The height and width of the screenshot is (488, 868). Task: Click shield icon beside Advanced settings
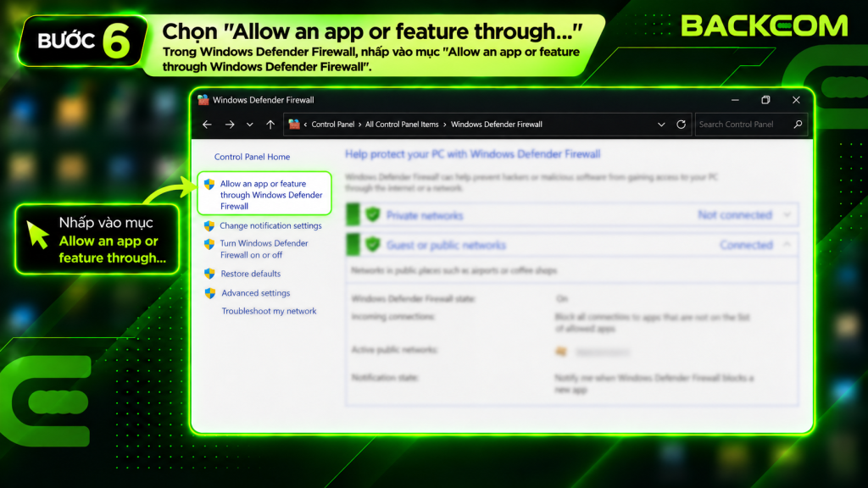(210, 293)
